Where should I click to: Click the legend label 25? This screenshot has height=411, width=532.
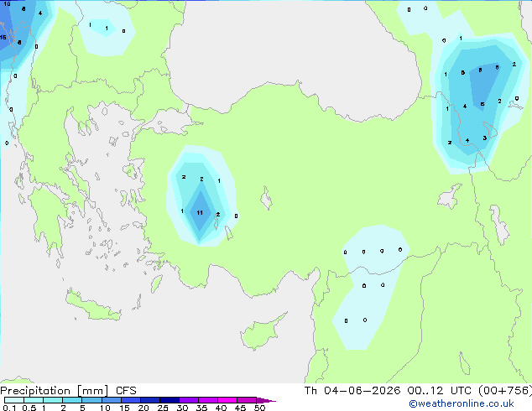coord(163,408)
